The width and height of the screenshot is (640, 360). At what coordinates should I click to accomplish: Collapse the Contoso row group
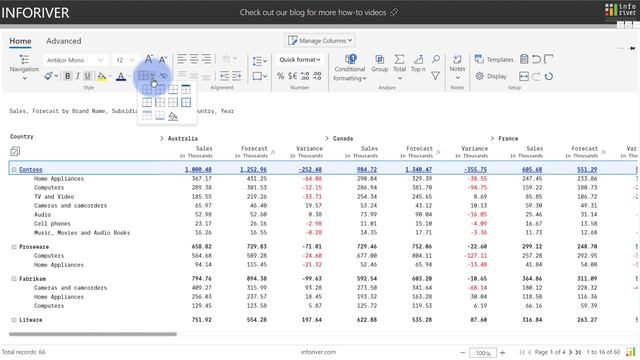tap(14, 169)
